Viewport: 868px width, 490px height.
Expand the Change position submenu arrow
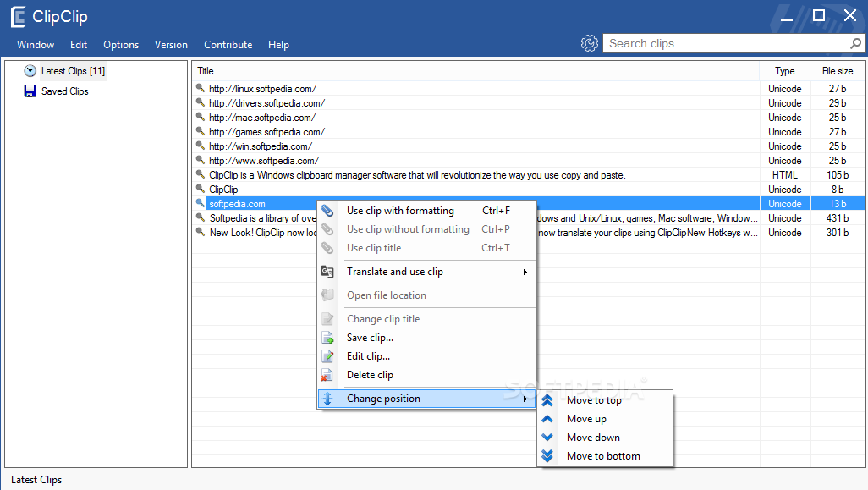pos(525,399)
